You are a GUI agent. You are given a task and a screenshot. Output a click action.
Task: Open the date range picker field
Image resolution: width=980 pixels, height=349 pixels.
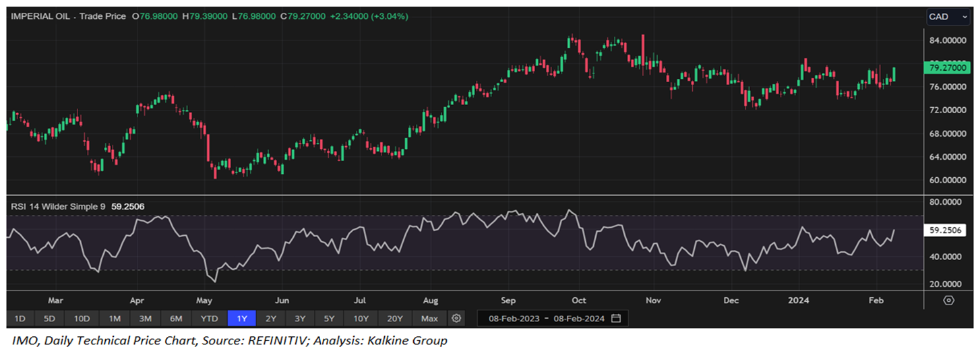click(552, 318)
